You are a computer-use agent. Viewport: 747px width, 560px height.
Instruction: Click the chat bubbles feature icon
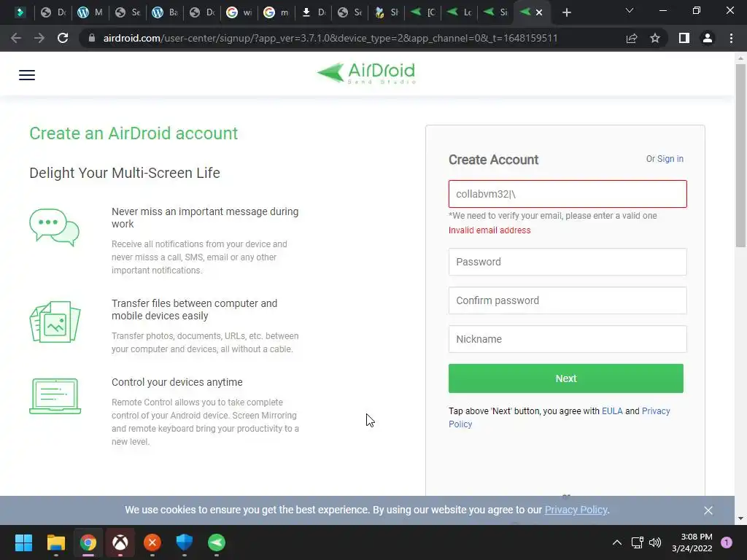point(54,227)
